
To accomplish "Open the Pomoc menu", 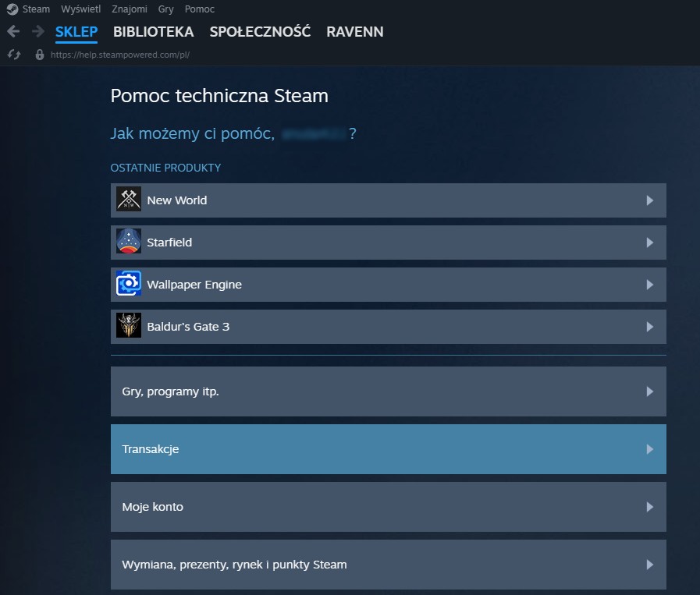I will [x=200, y=9].
